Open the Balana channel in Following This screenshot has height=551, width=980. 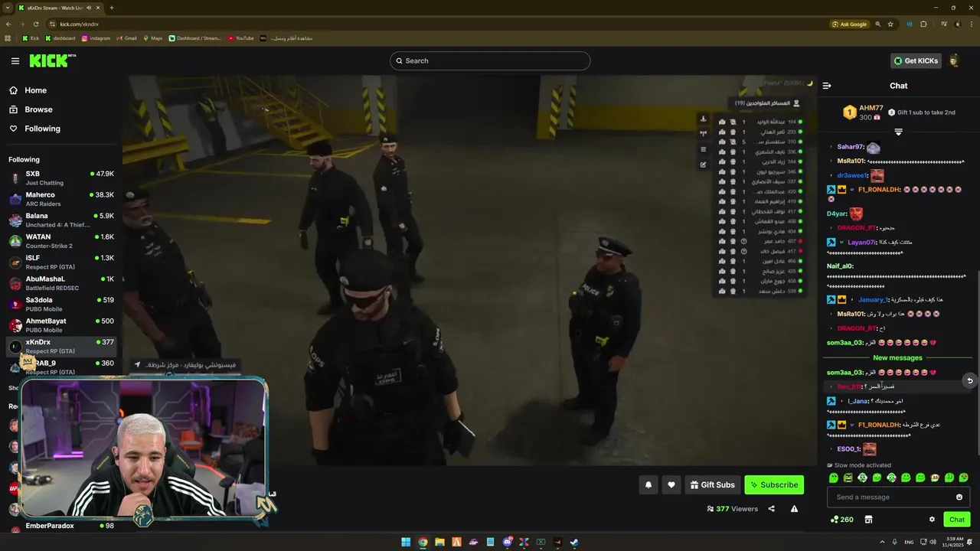(61, 220)
